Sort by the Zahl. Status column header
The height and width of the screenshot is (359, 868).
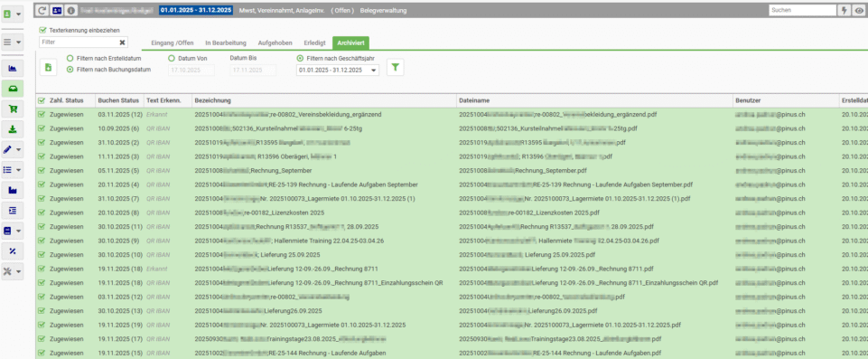tap(67, 101)
